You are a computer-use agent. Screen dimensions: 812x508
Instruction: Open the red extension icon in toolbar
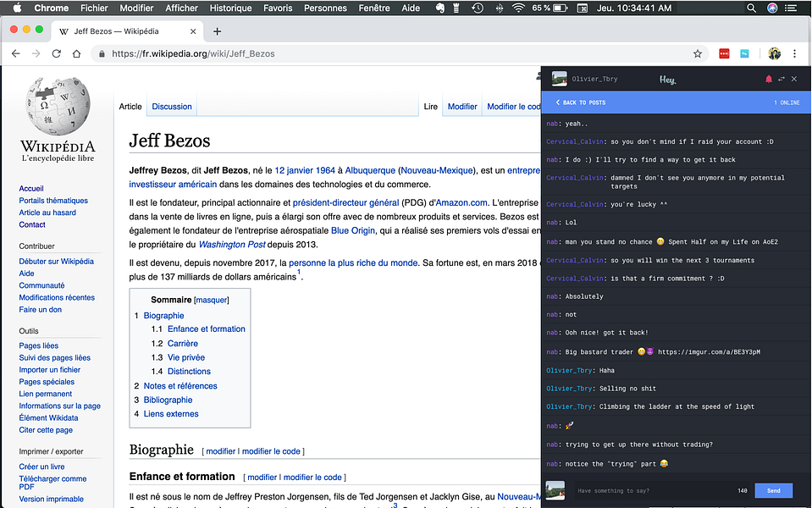(x=724, y=54)
